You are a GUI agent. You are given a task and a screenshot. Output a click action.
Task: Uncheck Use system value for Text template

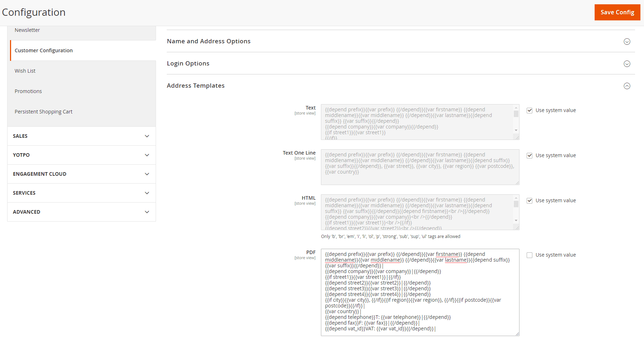point(529,110)
